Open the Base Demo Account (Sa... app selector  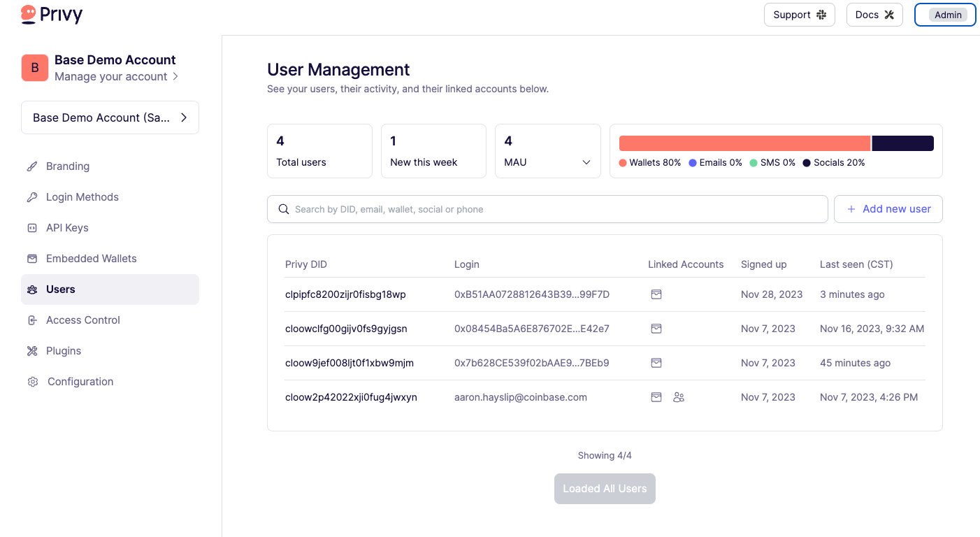pos(110,117)
